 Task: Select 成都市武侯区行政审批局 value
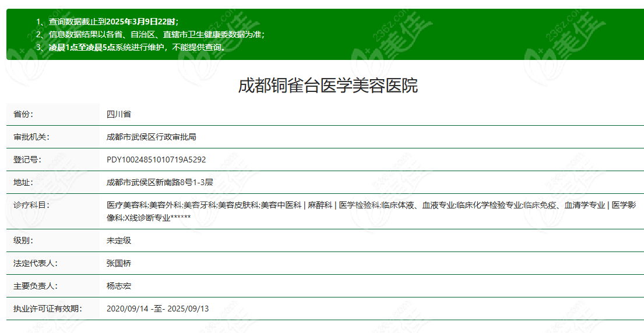tap(151, 137)
